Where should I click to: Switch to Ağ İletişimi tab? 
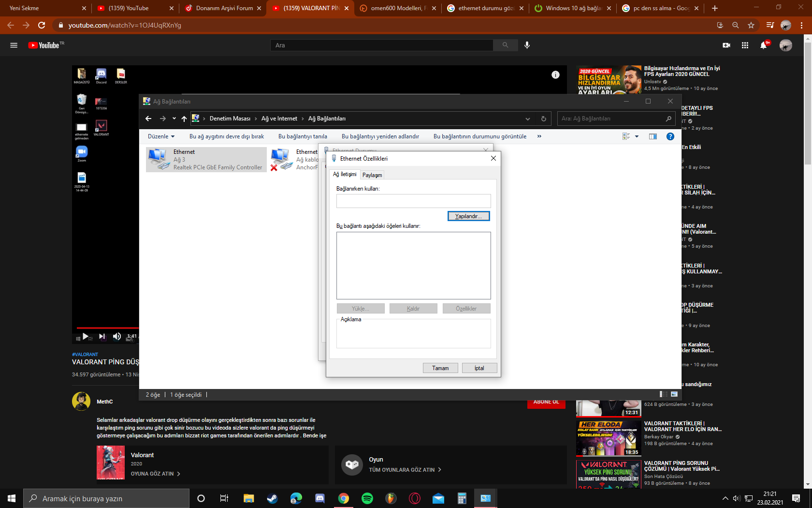(x=345, y=174)
